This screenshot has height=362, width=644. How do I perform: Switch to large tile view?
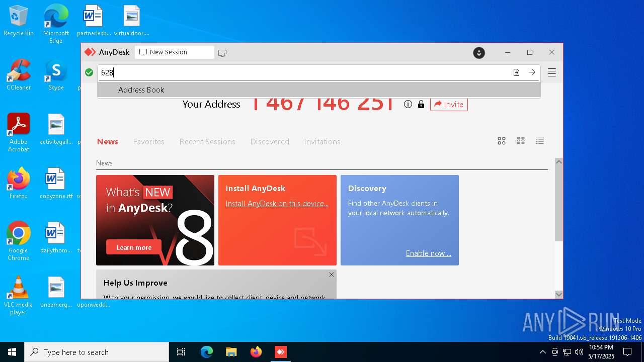502,141
